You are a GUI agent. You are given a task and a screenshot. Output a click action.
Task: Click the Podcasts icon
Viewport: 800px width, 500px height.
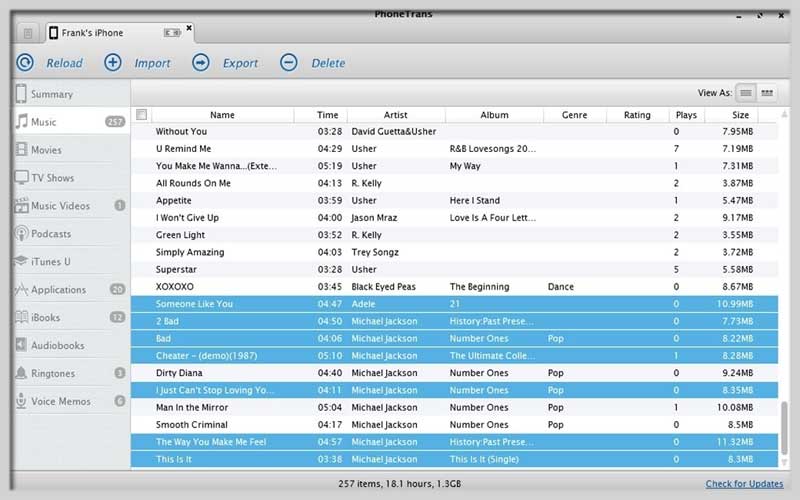(21, 233)
